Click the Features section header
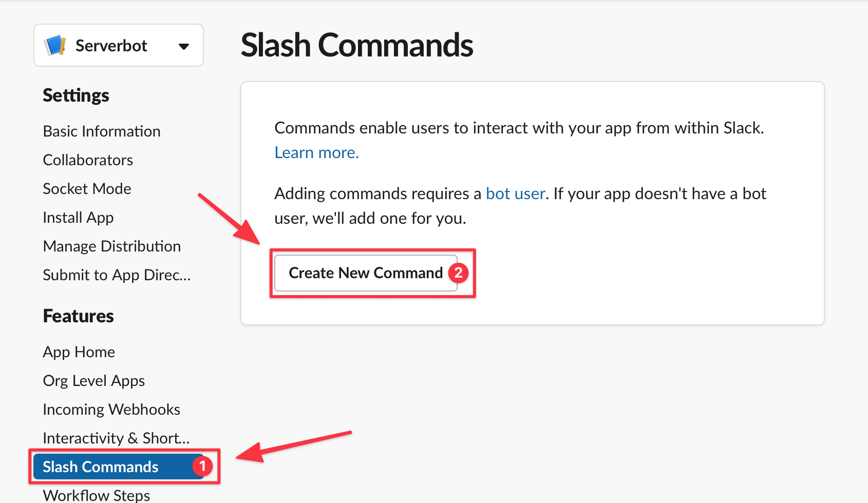This screenshot has width=868, height=503. (x=78, y=316)
